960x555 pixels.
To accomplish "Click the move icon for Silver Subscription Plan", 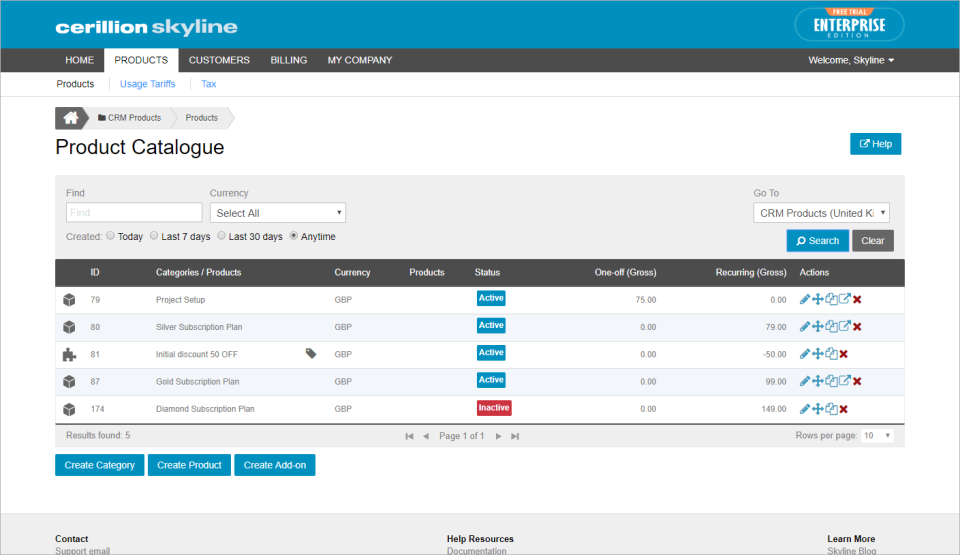I will coord(818,326).
